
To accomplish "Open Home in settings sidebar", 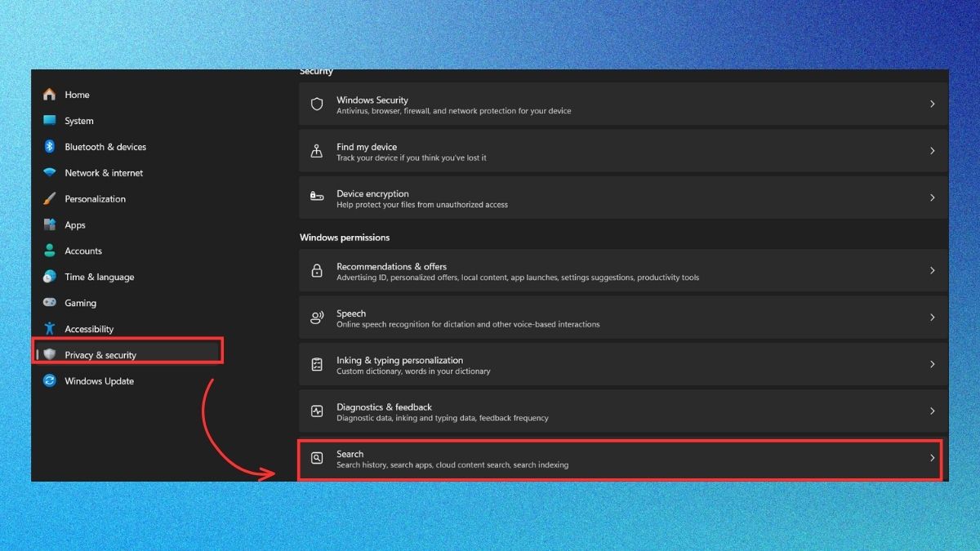I will coord(128,95).
